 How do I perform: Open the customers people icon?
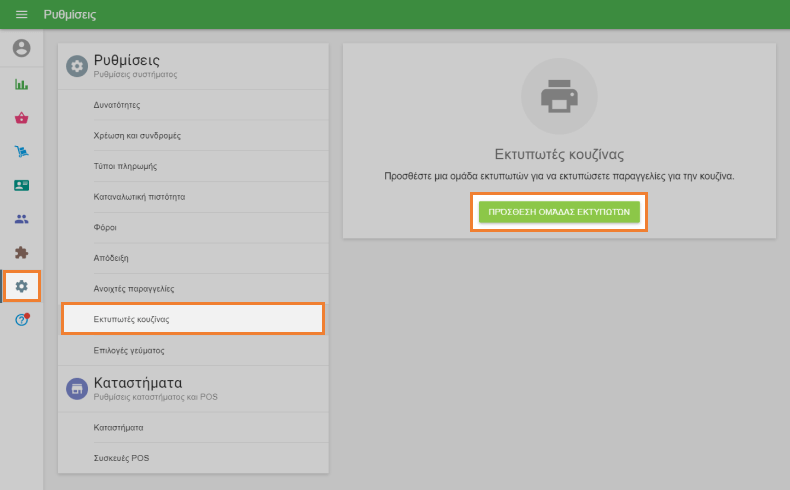tap(21, 219)
